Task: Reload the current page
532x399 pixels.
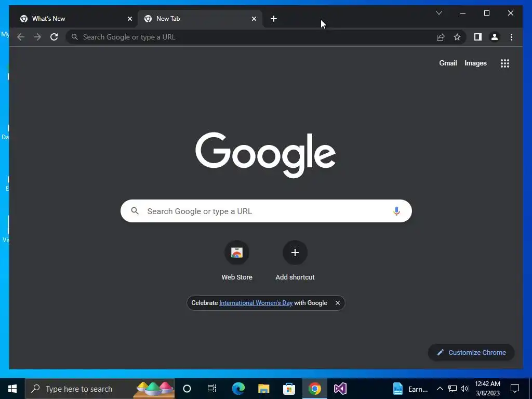Action: [54, 37]
